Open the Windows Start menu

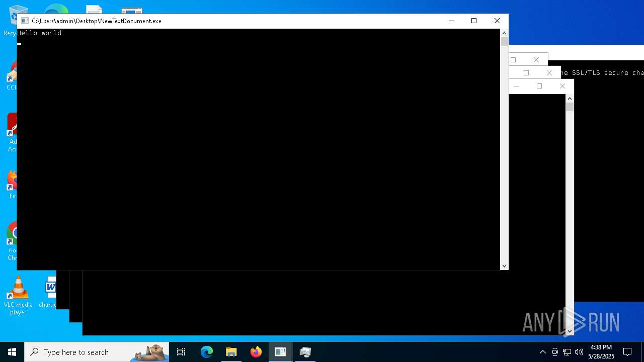[x=12, y=352]
